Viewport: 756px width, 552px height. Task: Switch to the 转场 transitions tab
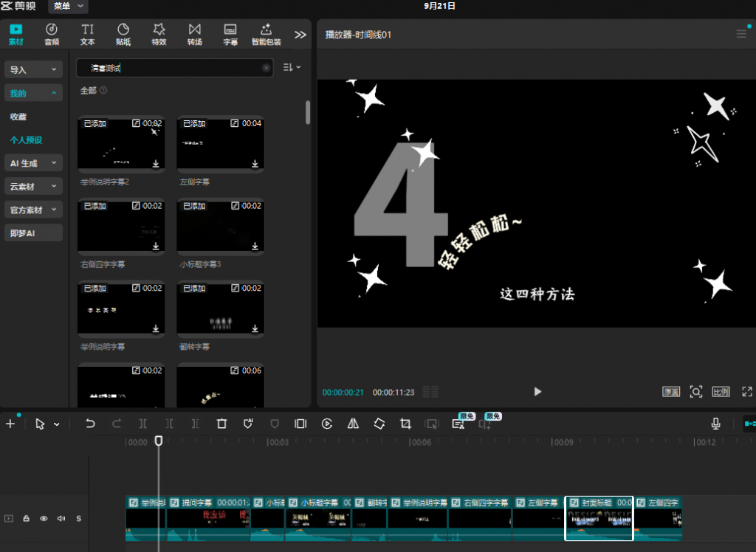coord(195,34)
